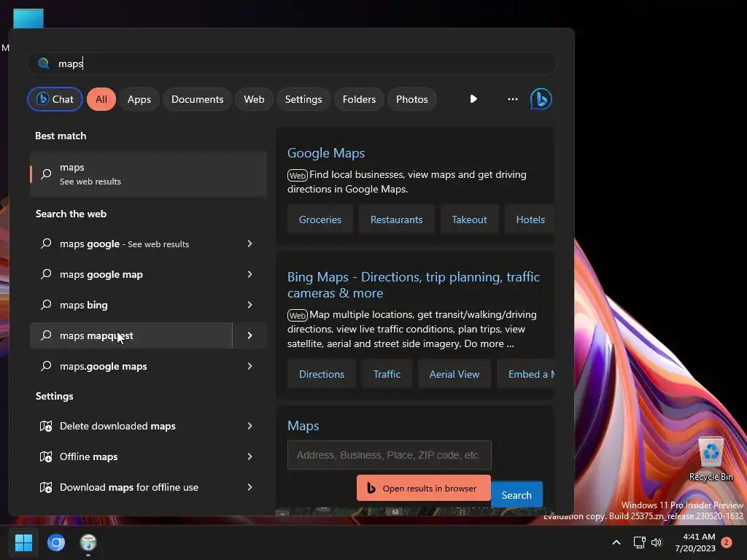Expand Download maps for offline use chevron
Screen dimensions: 747x560
(x=249, y=487)
